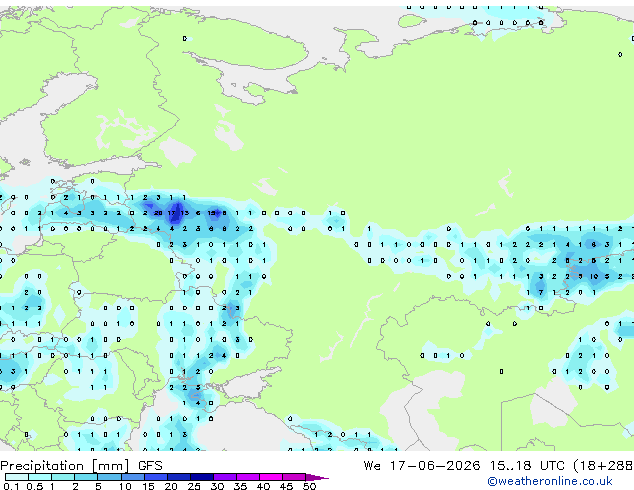Click the '15..18 UTC' time label
The image size is (634, 490).
coord(527,466)
